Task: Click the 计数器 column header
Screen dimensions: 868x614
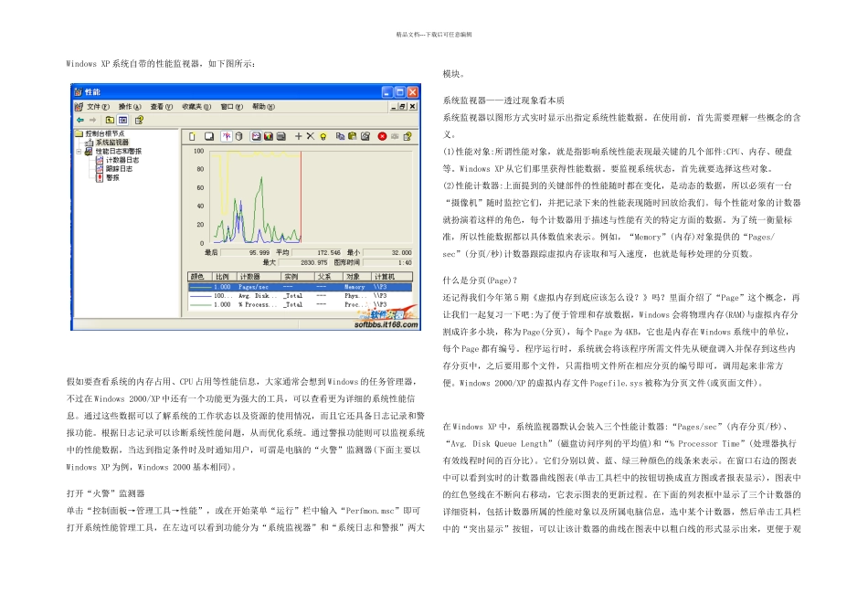Action: point(259,276)
